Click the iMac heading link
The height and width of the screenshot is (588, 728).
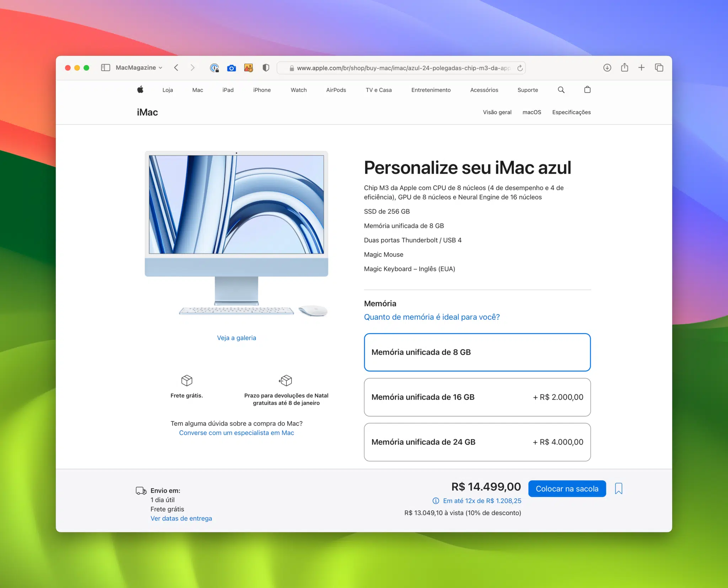point(147,112)
